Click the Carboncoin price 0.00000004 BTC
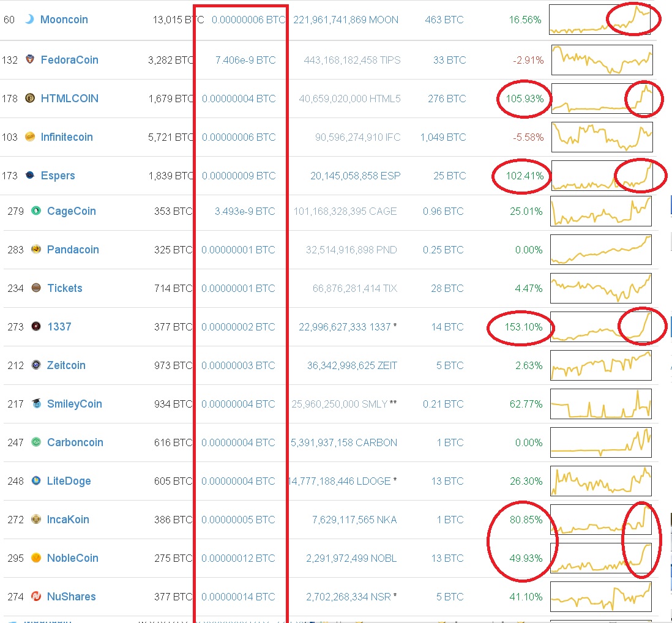 tap(238, 442)
